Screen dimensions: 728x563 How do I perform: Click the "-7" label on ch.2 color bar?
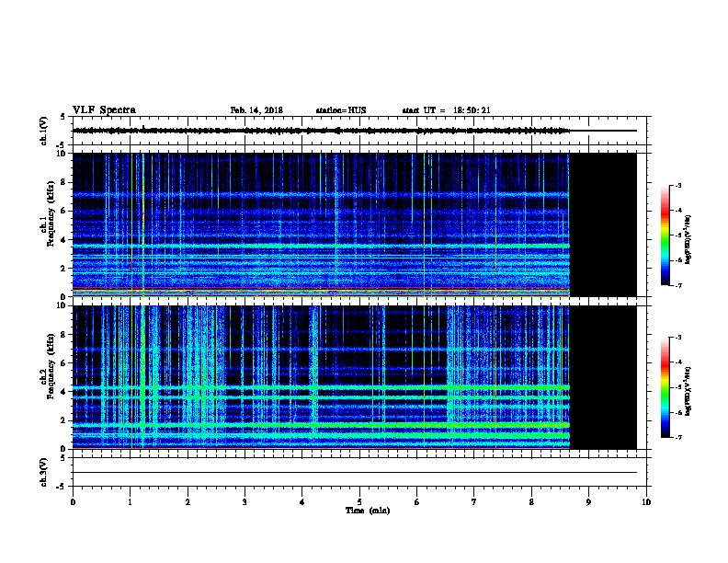coord(677,438)
